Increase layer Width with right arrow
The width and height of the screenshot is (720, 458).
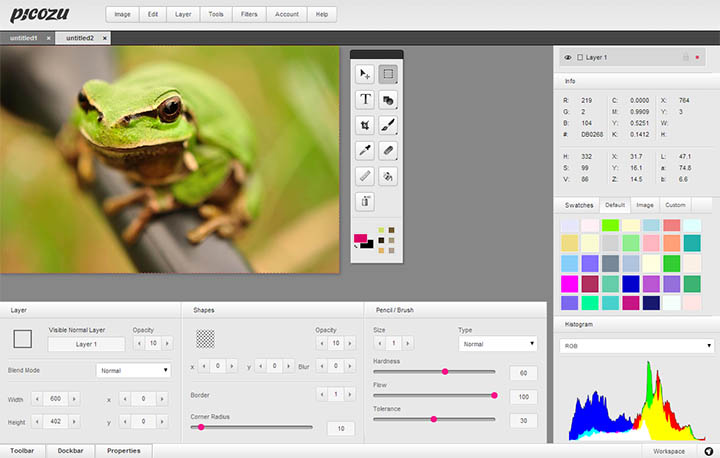74,398
